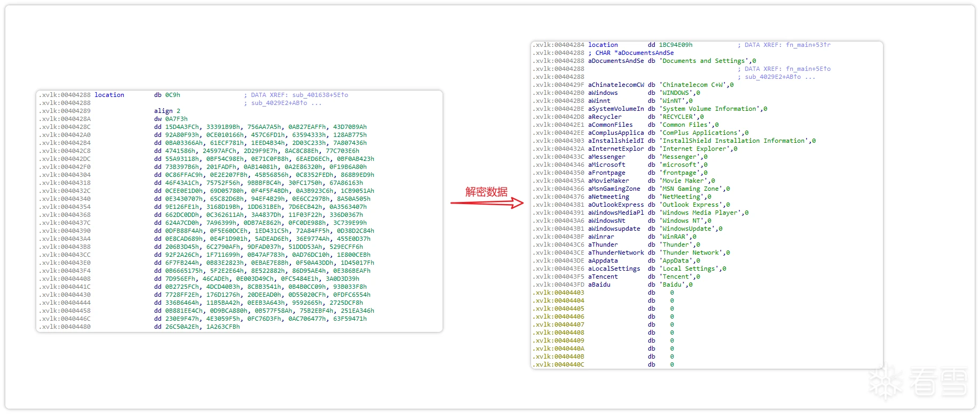Click the 'Chinatelecom C+W' string
980x414 pixels.
click(696, 85)
